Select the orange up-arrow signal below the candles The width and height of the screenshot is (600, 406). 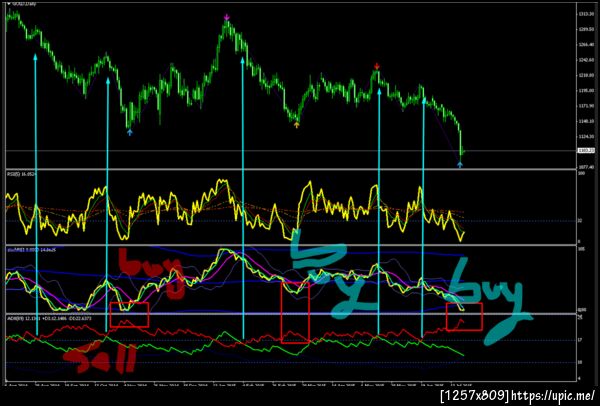pyautogui.click(x=297, y=124)
